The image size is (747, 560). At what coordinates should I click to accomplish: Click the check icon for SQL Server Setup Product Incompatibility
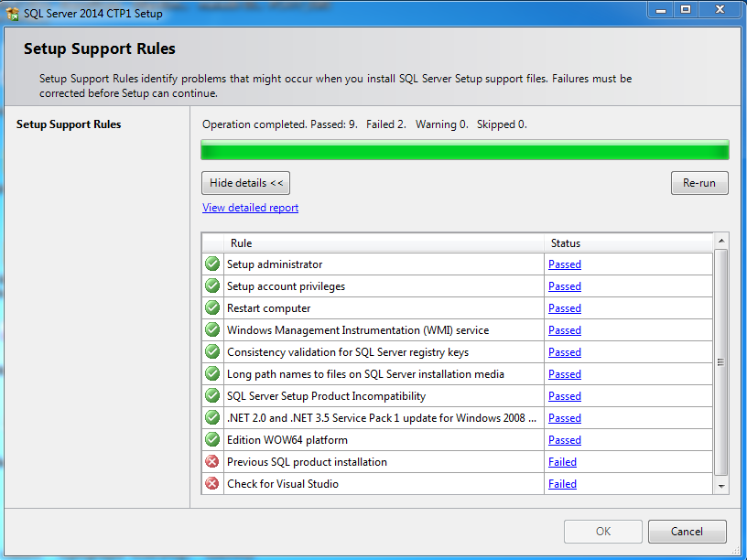pyautogui.click(x=211, y=396)
